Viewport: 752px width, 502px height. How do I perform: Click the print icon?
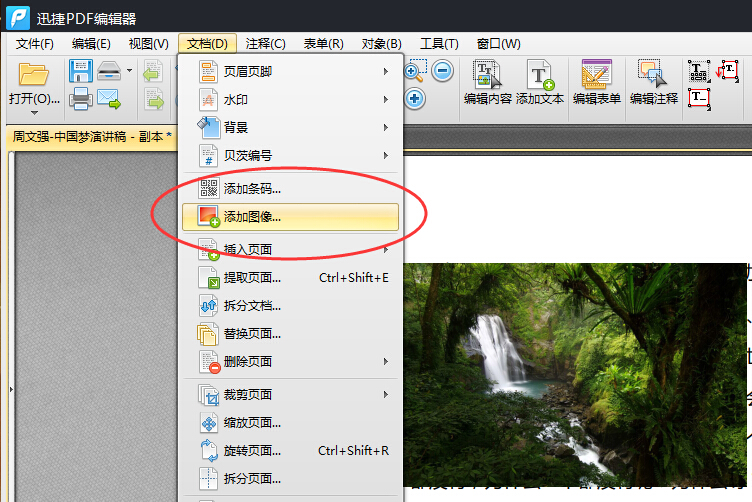pyautogui.click(x=81, y=99)
